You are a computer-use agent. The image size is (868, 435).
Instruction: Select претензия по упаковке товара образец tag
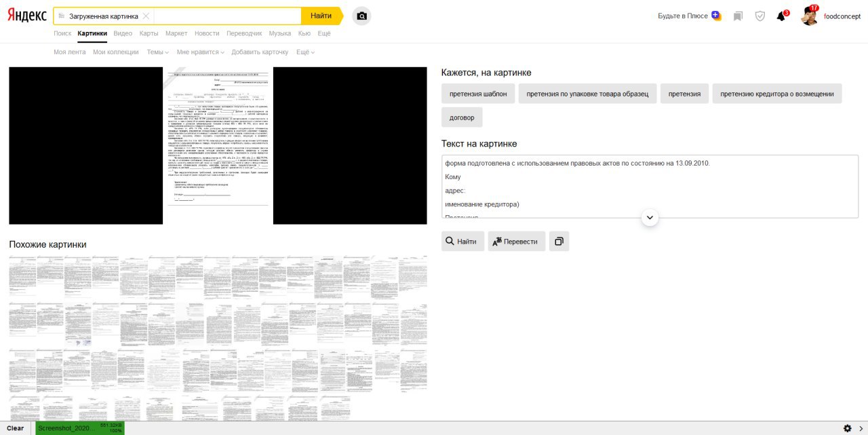pos(588,94)
